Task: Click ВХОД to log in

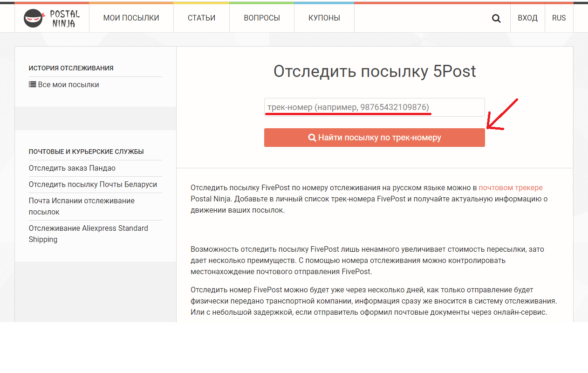Action: (527, 18)
